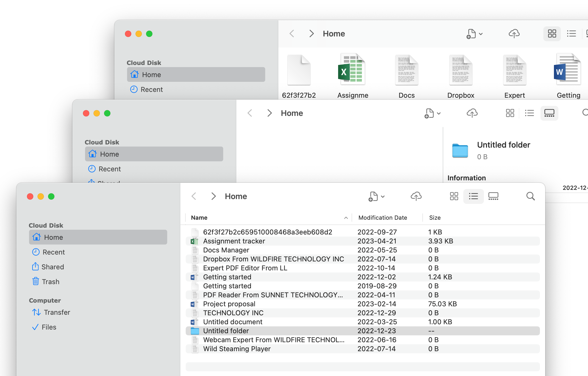Select Untitled document row

363,322
